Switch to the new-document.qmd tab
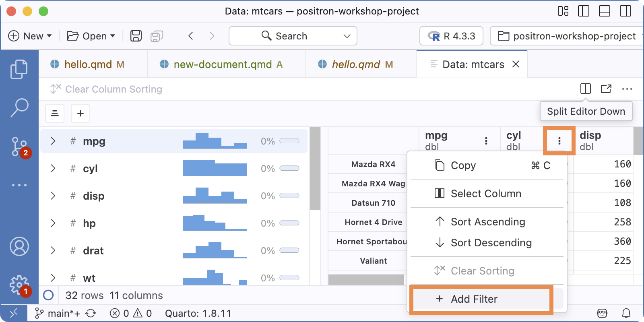644x322 pixels. pos(227,64)
